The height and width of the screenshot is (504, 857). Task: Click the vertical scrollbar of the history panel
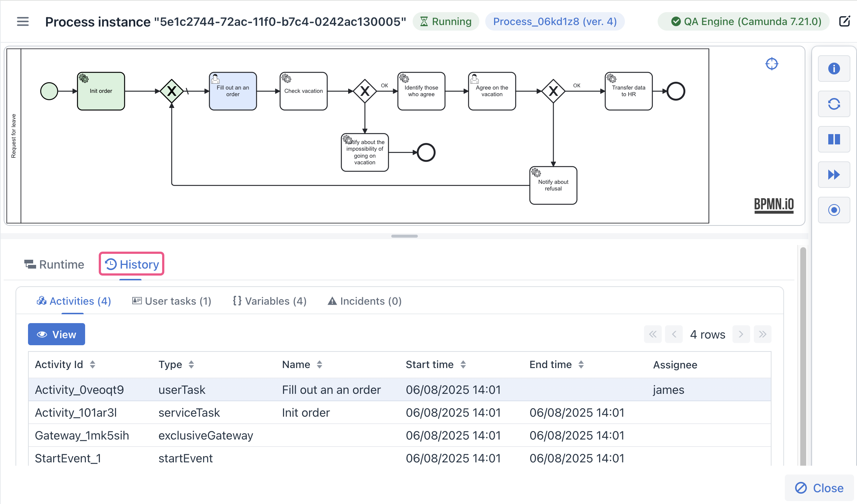click(803, 356)
